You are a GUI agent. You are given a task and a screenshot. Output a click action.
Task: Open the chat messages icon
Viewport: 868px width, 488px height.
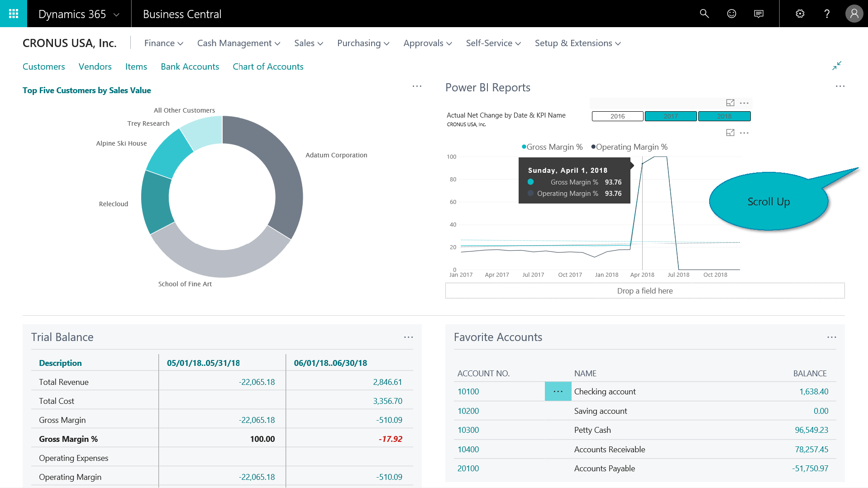[758, 14]
